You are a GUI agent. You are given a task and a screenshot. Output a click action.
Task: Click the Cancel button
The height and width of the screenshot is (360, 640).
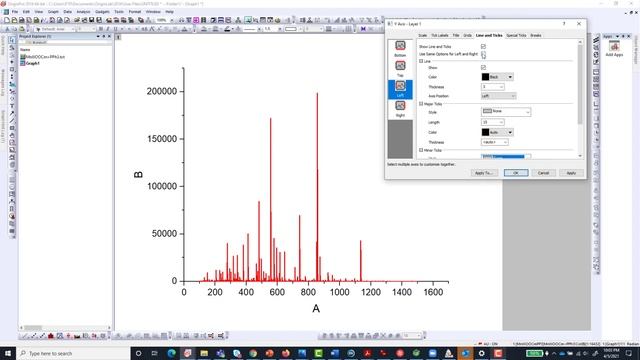[x=543, y=173]
